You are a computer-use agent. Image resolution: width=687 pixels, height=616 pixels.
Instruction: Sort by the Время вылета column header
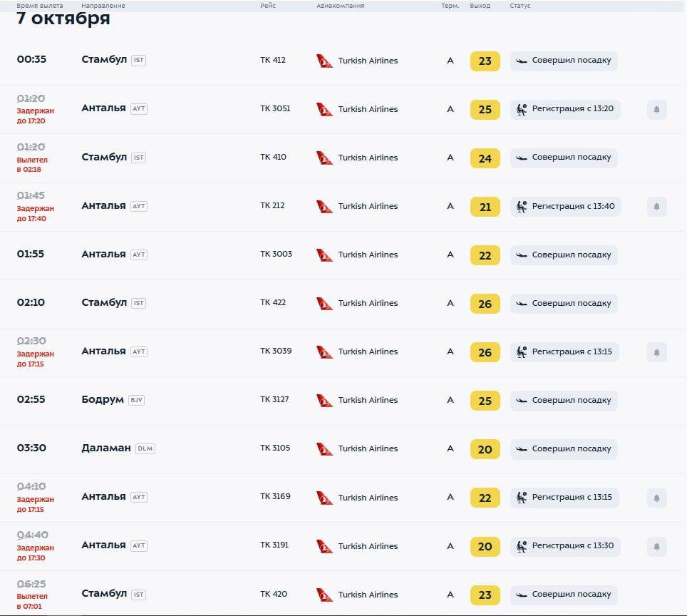(40, 6)
